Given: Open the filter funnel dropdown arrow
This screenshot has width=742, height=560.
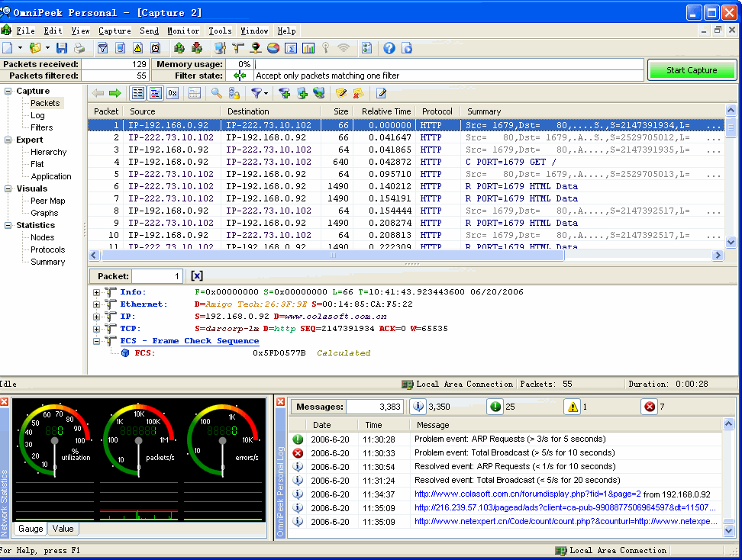Looking at the screenshot, I should point(266,93).
